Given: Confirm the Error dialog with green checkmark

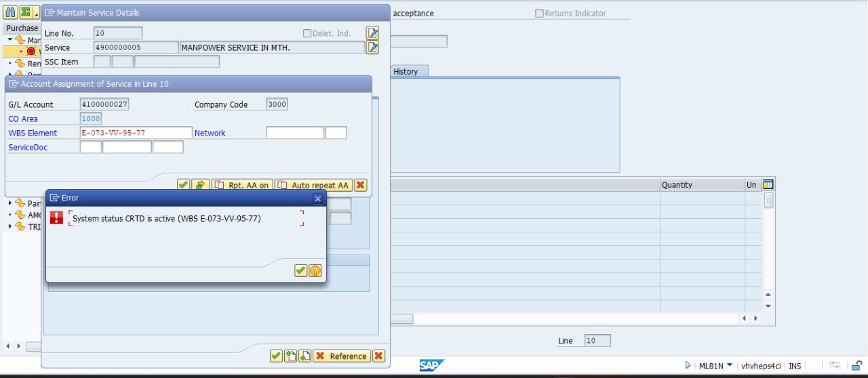Looking at the screenshot, I should [300, 270].
